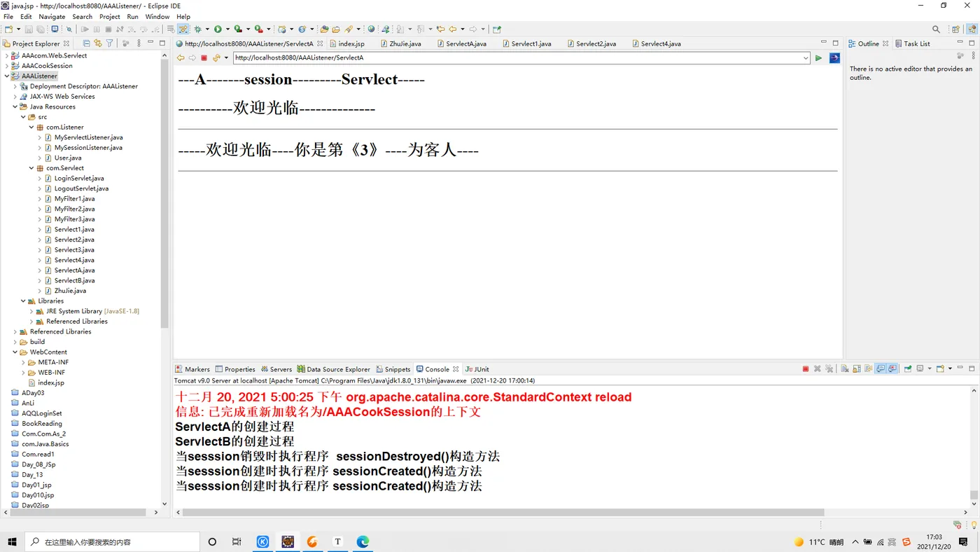Open the Display Selected Console dropdown arrow
This screenshot has height=552, width=980.
pos(930,368)
